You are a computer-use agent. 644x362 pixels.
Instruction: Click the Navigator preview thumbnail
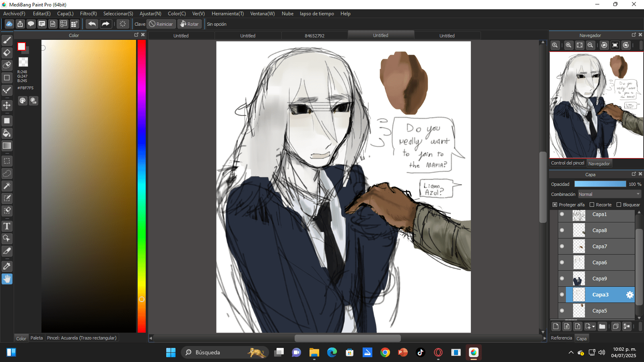[x=597, y=105]
